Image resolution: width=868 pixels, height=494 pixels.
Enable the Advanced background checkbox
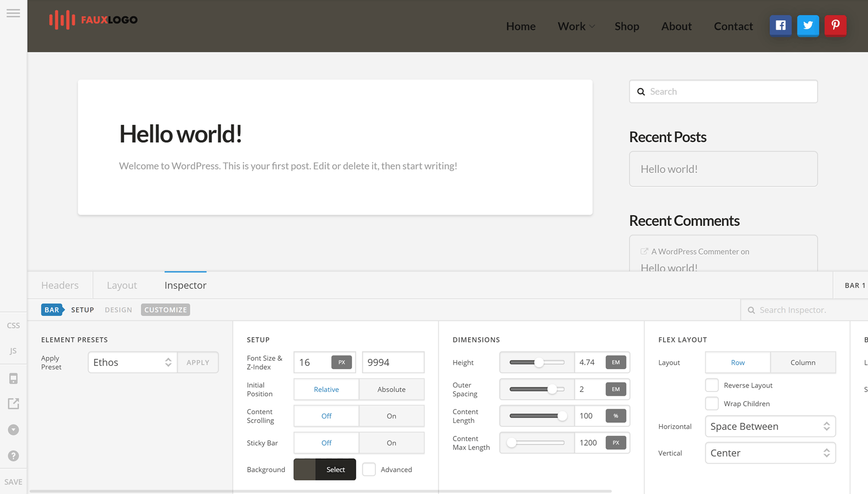tap(369, 470)
